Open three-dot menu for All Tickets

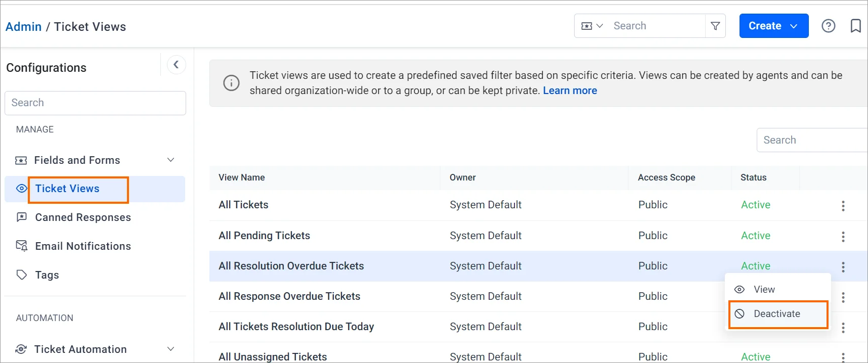[x=843, y=206]
